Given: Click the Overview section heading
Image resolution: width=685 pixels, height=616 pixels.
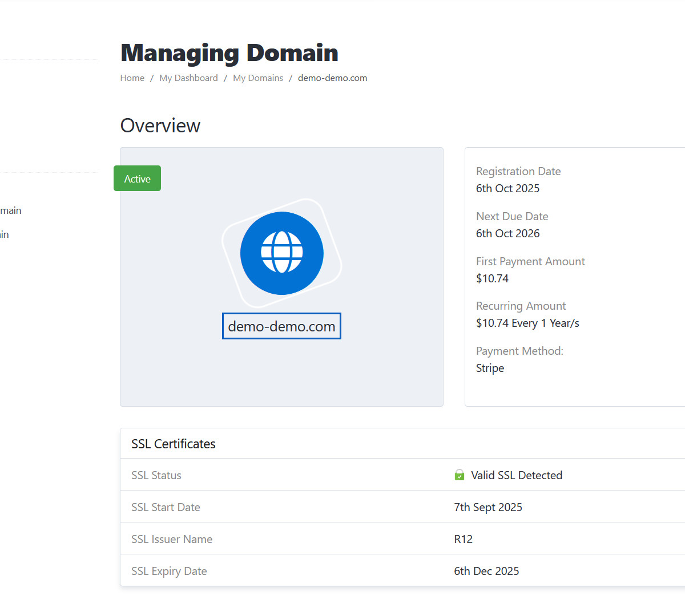Looking at the screenshot, I should pyautogui.click(x=160, y=125).
